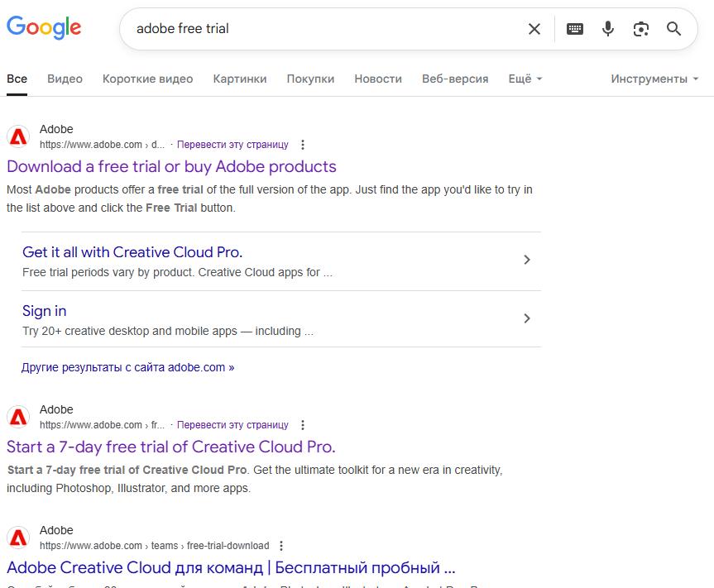Click Перевести эту страницу for first result
The image size is (714, 588).
tap(232, 145)
